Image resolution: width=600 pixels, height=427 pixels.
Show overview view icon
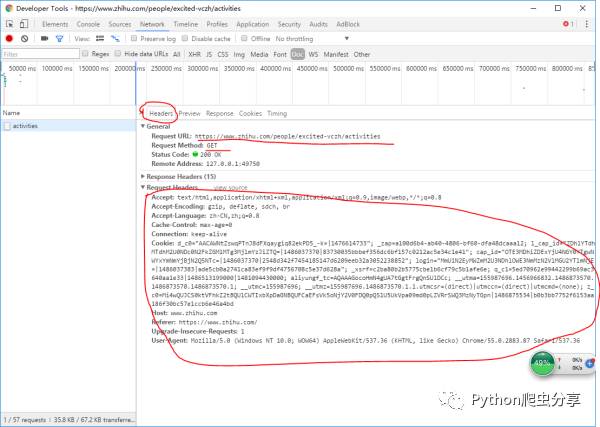point(115,38)
